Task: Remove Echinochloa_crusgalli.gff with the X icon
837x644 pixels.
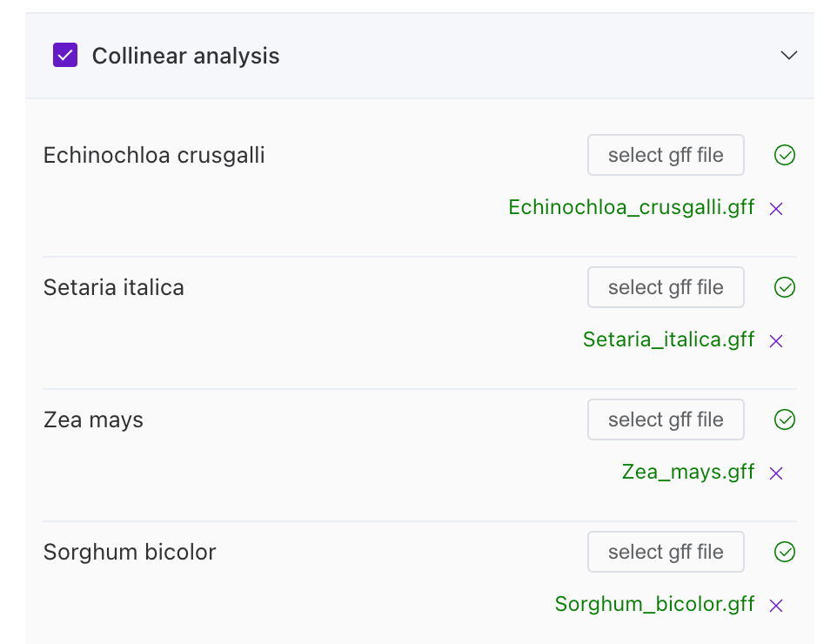Action: click(x=776, y=209)
